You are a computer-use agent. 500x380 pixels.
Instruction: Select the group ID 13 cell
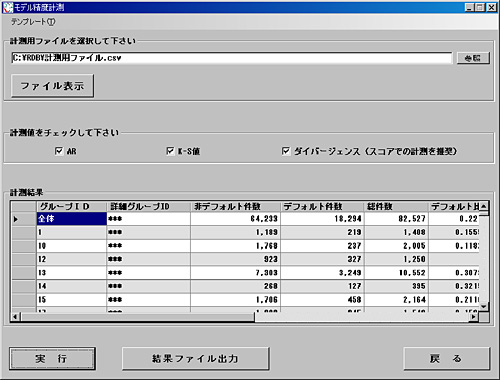(71, 273)
